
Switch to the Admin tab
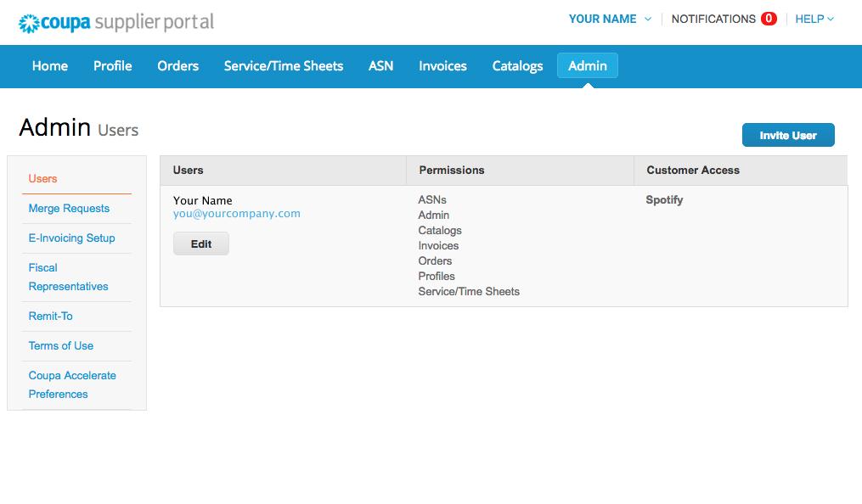(x=587, y=65)
